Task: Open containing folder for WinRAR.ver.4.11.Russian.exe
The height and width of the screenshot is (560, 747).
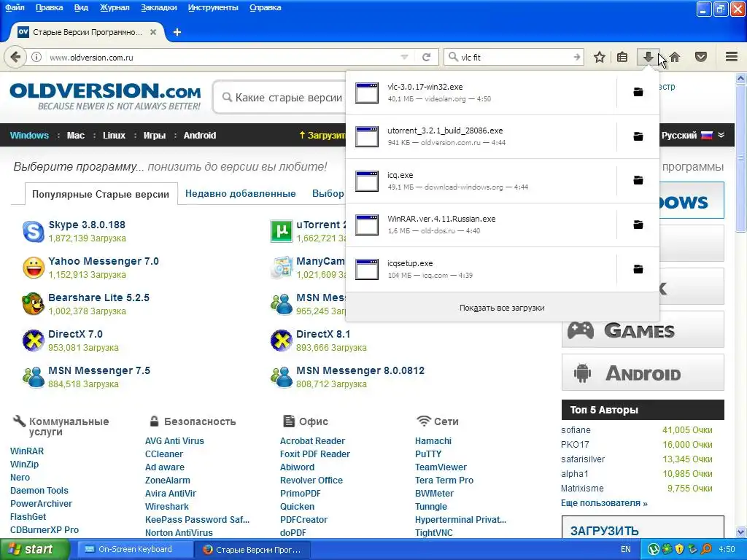Action: click(638, 225)
